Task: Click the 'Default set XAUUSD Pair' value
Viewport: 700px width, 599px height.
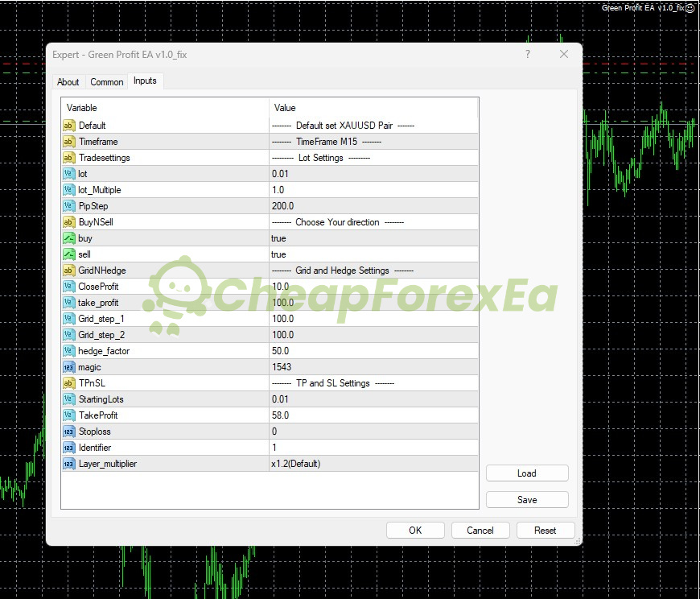Action: pos(343,126)
